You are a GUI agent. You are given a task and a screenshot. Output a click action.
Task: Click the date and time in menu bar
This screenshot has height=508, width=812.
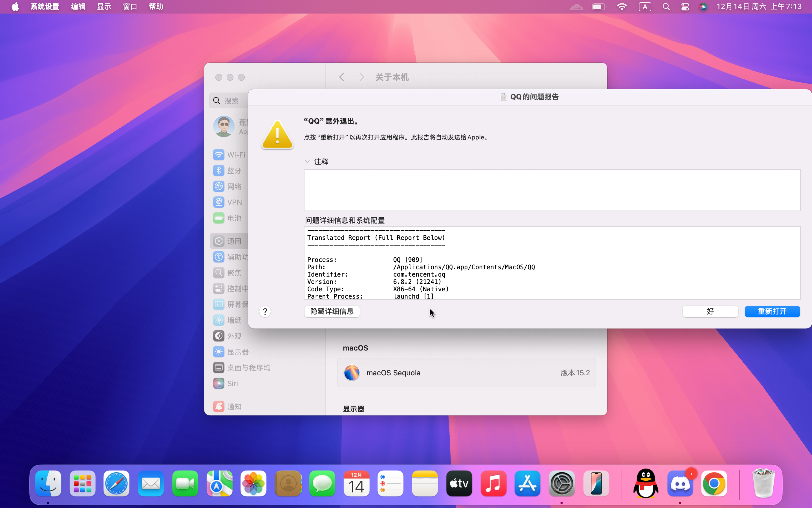[759, 7]
